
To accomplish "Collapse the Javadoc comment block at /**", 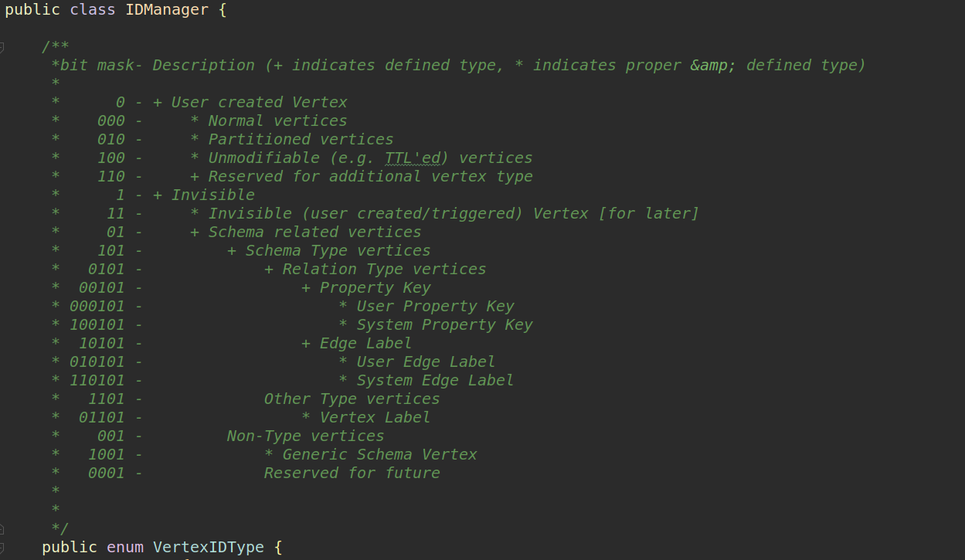I will tap(2, 48).
